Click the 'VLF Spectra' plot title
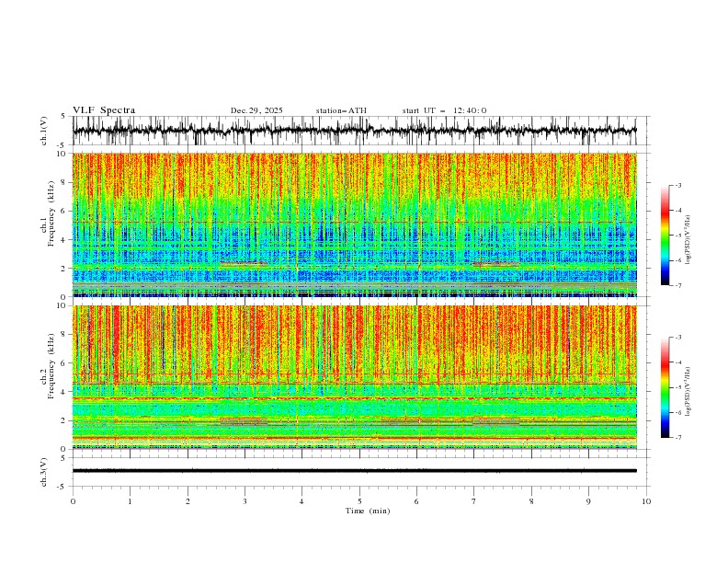The height and width of the screenshot is (563, 728). [104, 110]
